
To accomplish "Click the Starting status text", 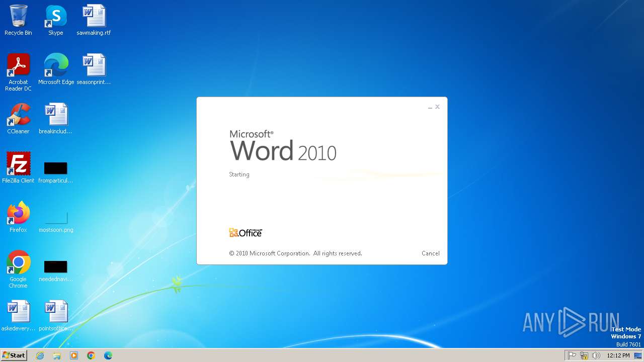I will coord(239,174).
